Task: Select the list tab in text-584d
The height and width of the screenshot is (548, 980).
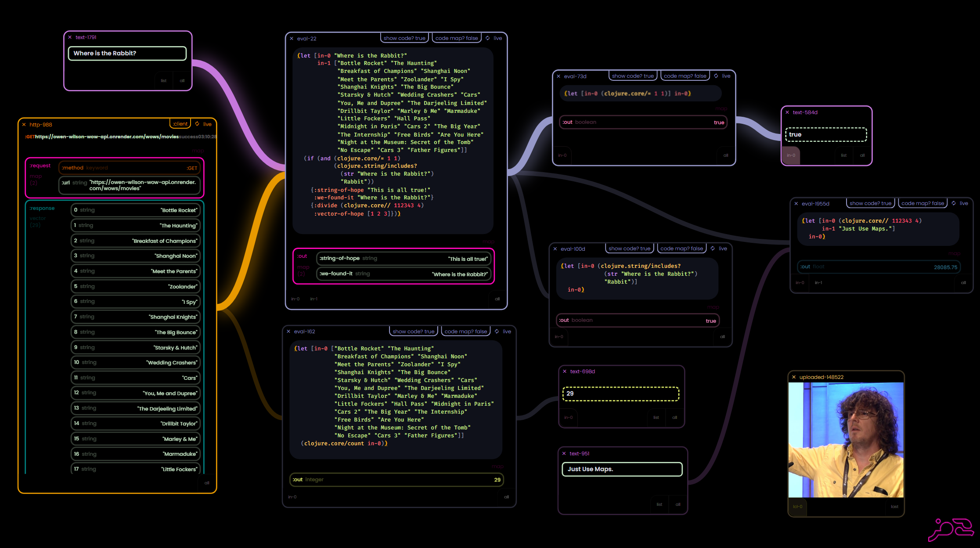Action: coord(844,155)
